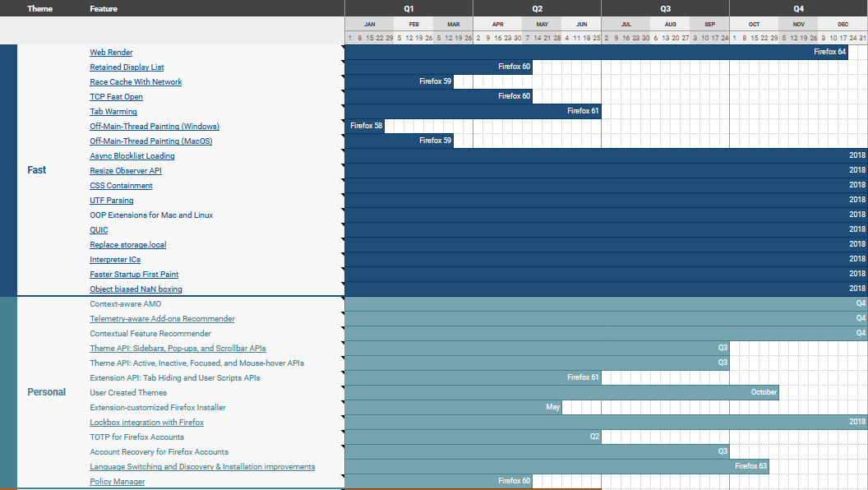Select the Firefox 64 bar for Web Render
Image resolution: width=868 pixels, height=490 pixels.
[x=596, y=52]
